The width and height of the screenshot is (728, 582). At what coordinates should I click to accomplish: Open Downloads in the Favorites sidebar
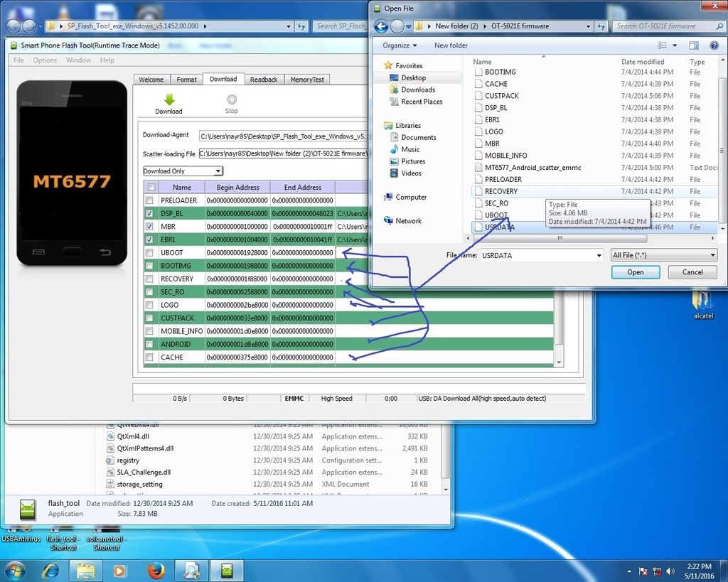tap(417, 90)
